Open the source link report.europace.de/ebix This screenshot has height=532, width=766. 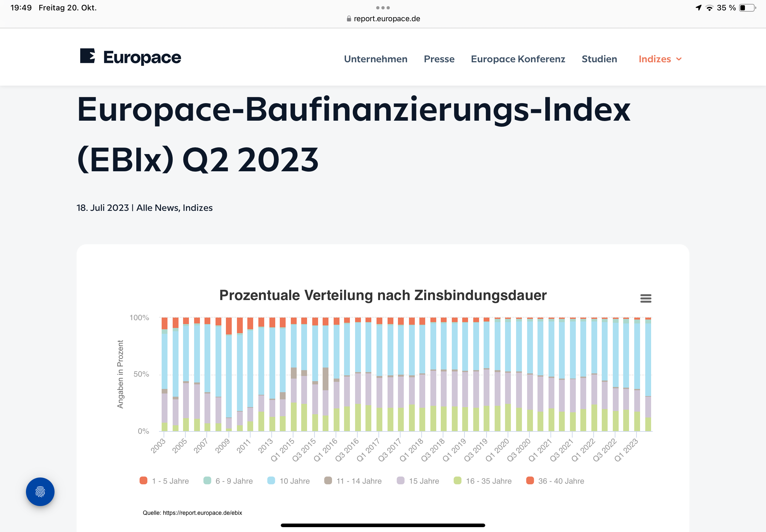pos(203,513)
